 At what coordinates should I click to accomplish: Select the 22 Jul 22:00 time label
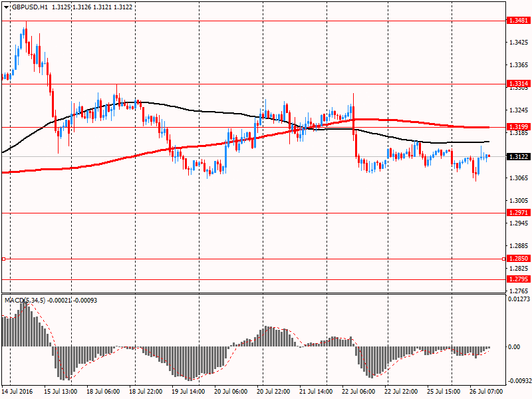pos(402,392)
